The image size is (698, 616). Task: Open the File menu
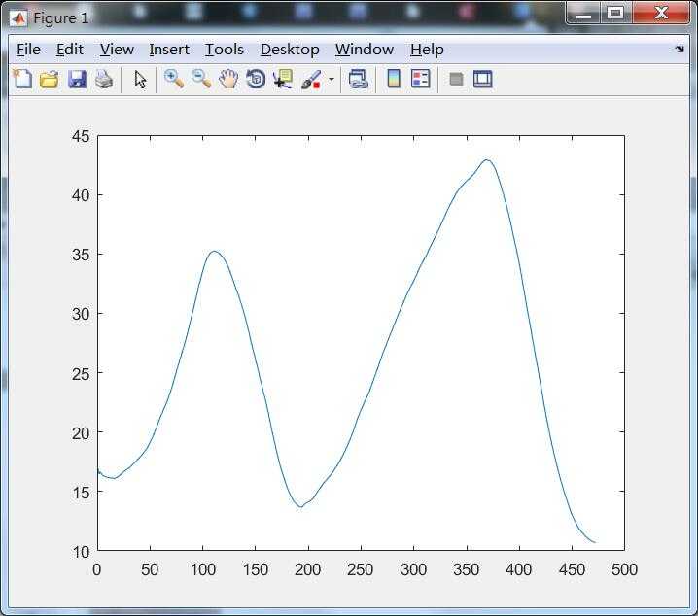(28, 50)
